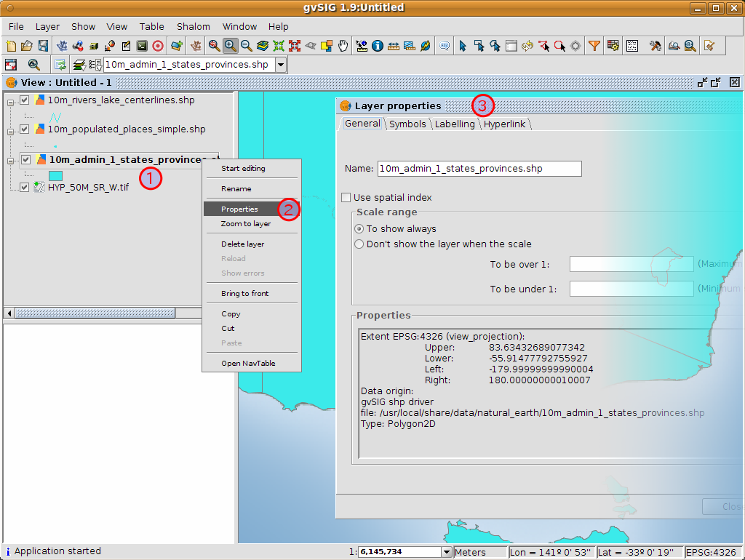Viewport: 745px width, 560px height.
Task: Click the layer Name text field
Action: pyautogui.click(x=479, y=169)
